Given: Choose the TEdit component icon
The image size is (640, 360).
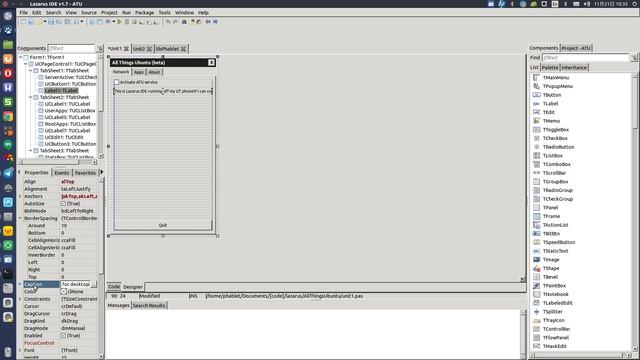Looking at the screenshot, I should (536, 112).
